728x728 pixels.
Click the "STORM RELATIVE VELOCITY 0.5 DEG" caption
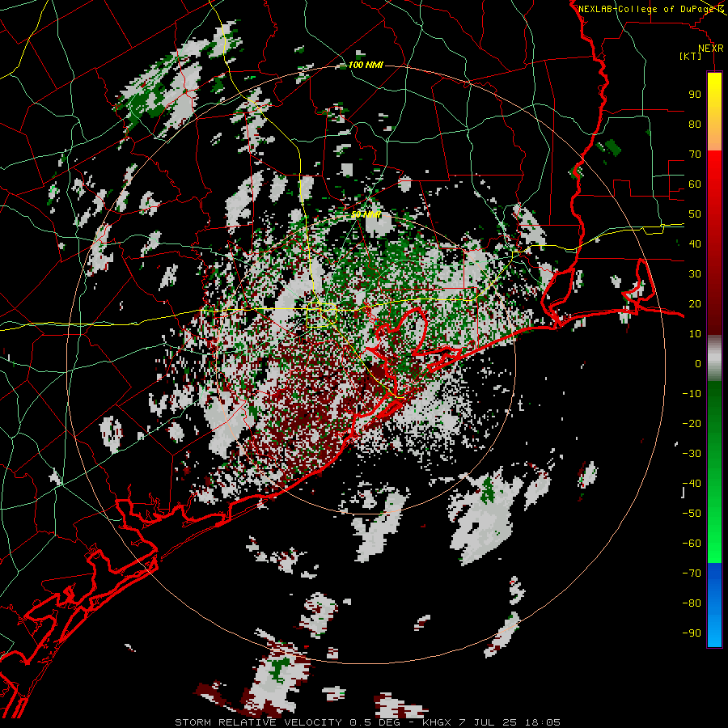(x=287, y=722)
